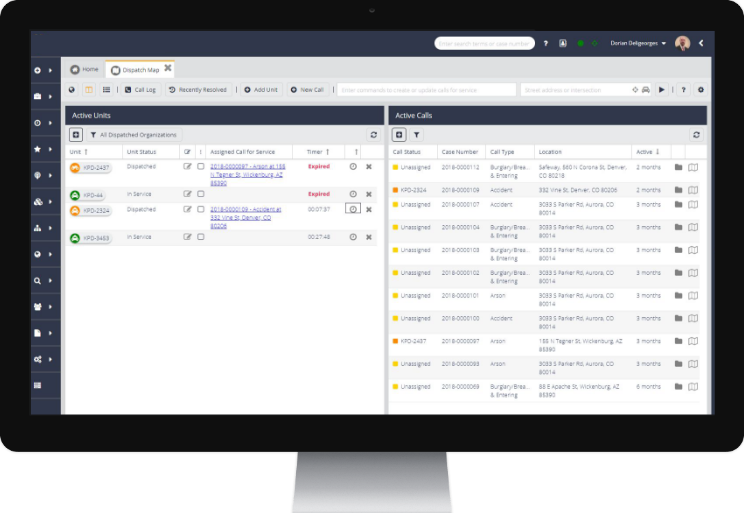The width and height of the screenshot is (744, 513).
Task: Check the checkbox for unit KPD-2437
Action: pyautogui.click(x=201, y=167)
